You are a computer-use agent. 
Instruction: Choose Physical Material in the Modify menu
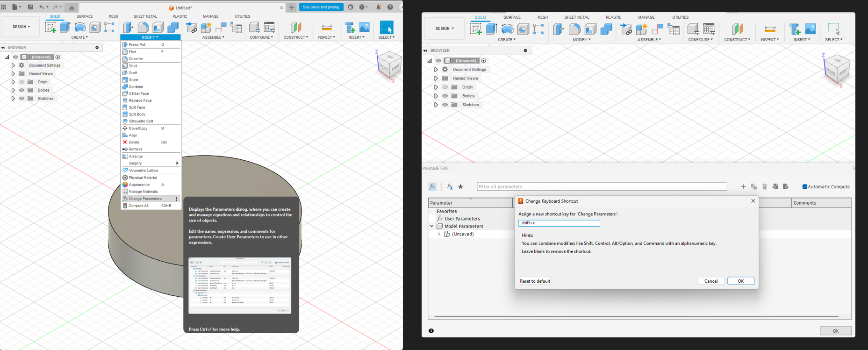(143, 178)
